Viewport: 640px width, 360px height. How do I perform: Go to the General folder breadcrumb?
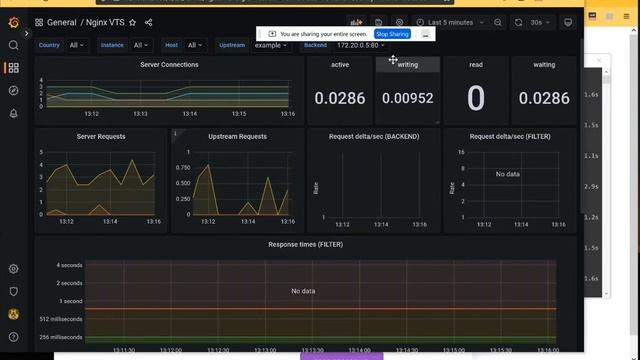(61, 22)
